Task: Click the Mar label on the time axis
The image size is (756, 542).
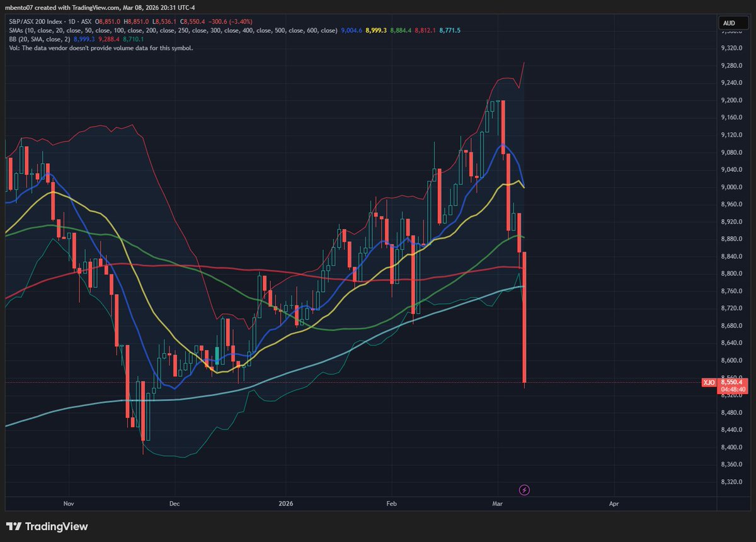Action: [x=498, y=504]
